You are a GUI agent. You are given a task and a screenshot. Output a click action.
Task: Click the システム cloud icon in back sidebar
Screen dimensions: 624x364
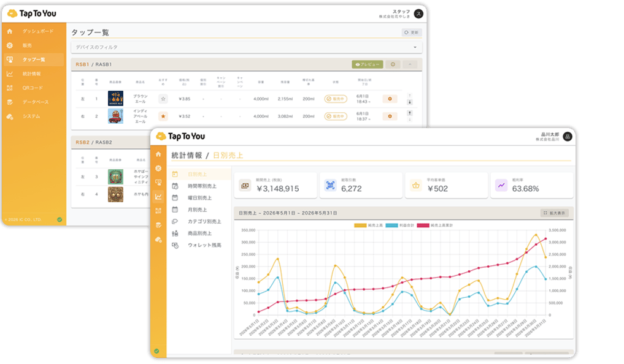(10, 116)
